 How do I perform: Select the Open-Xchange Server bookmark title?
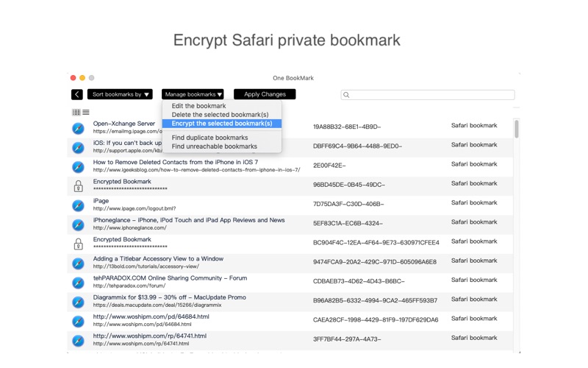click(124, 124)
